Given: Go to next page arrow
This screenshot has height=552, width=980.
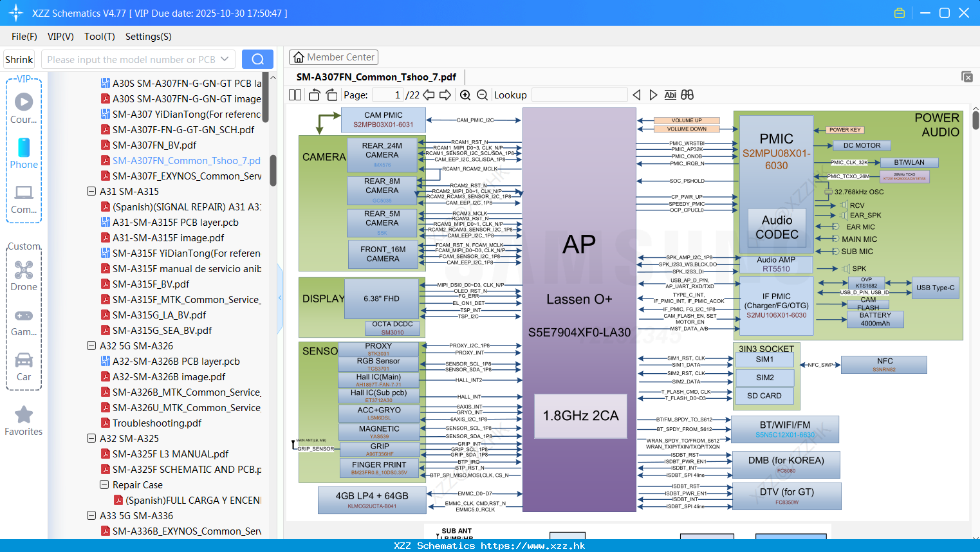Looking at the screenshot, I should point(445,95).
